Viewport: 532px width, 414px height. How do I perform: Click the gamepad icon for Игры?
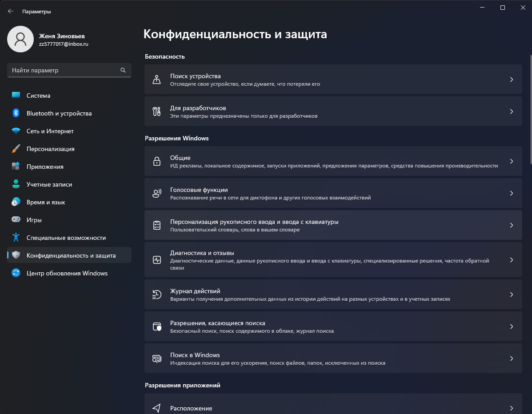[16, 219]
